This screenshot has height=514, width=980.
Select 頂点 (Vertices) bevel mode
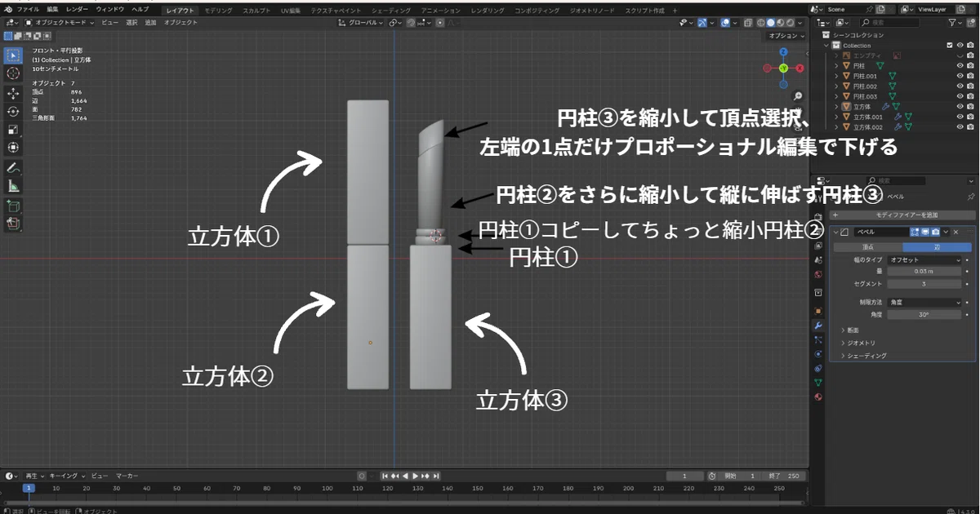868,246
